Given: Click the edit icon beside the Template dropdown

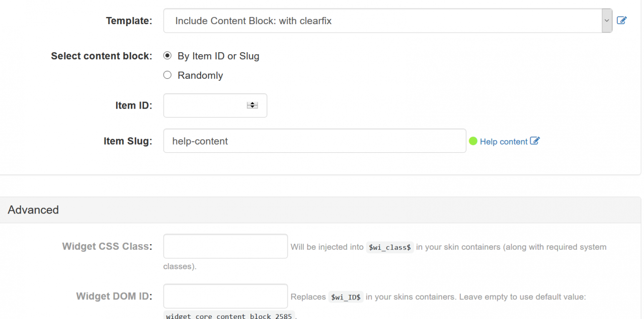Looking at the screenshot, I should 622,21.
